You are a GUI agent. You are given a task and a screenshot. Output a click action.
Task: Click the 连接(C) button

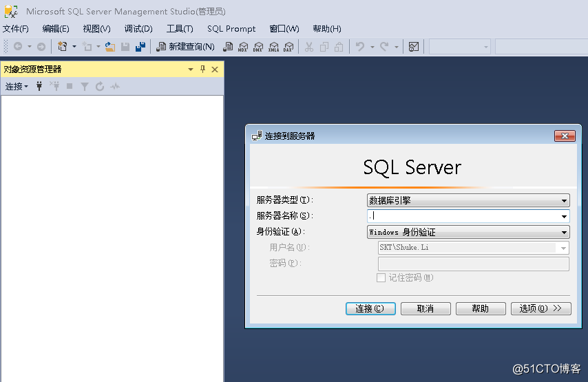pos(370,308)
